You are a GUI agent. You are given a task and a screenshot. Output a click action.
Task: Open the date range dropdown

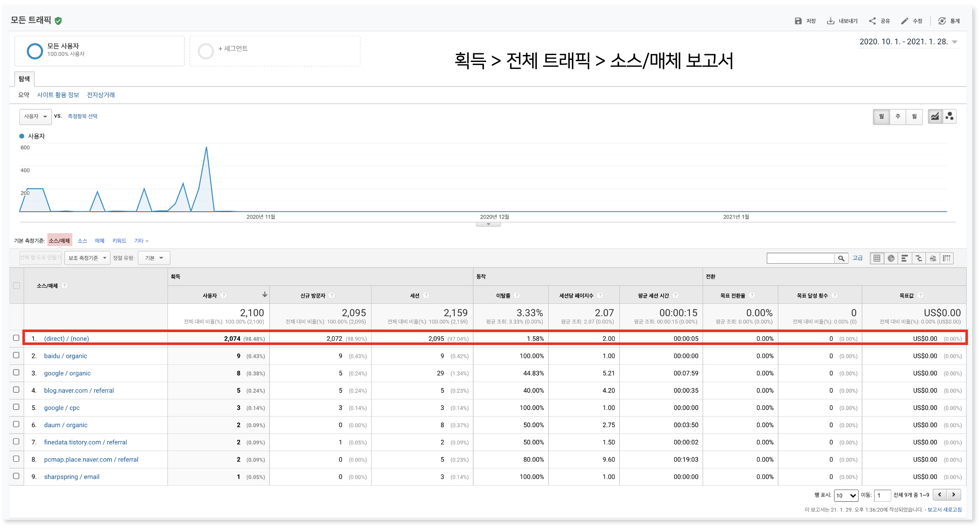click(954, 42)
